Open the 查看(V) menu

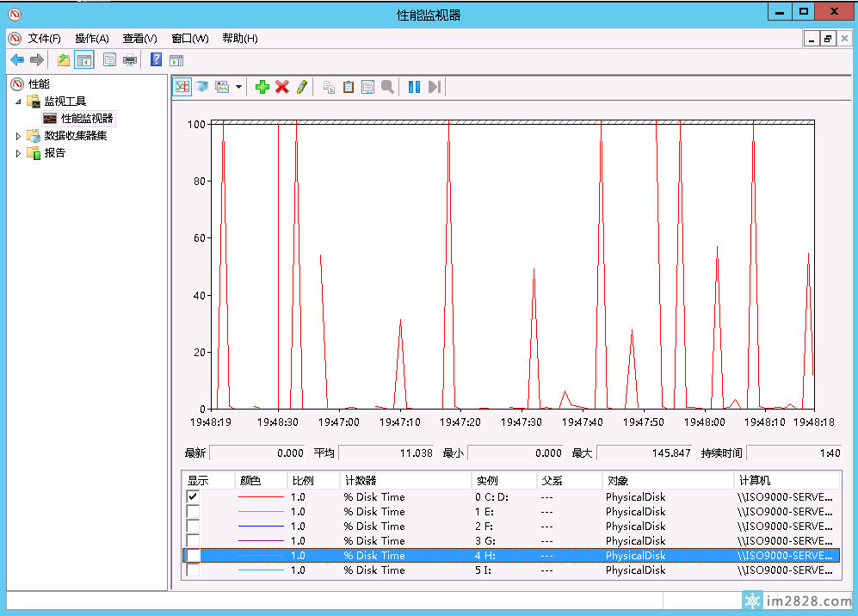pos(139,39)
